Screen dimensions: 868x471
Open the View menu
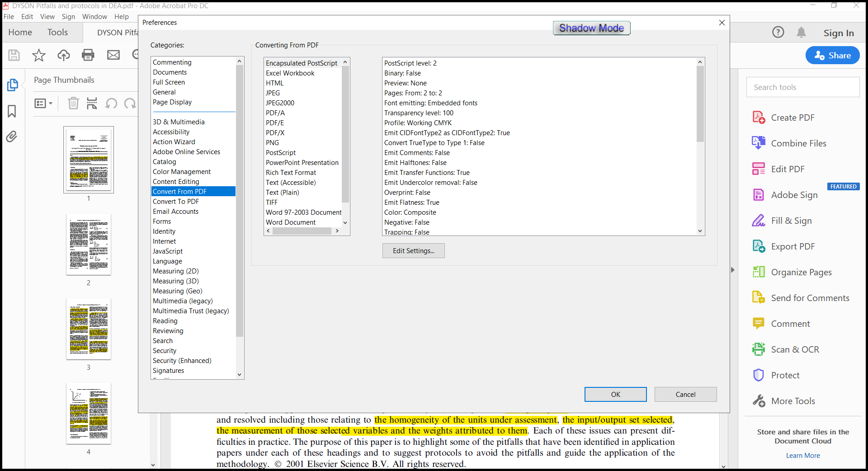(x=47, y=17)
